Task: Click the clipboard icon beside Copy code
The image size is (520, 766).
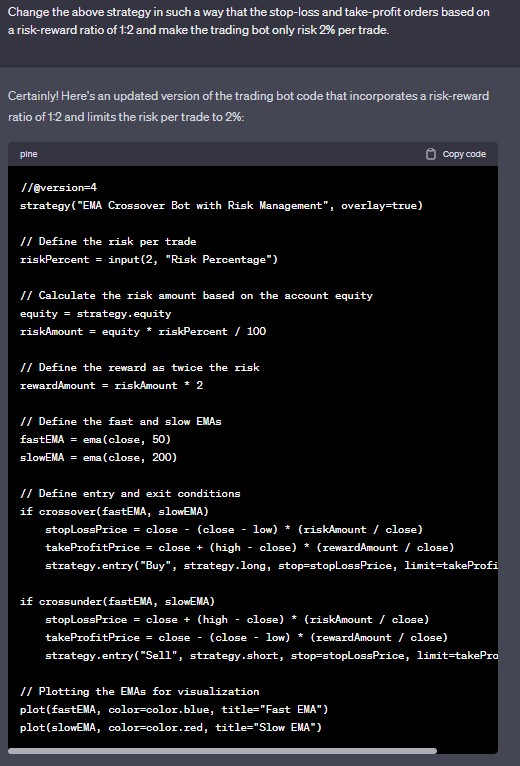Action: [431, 154]
